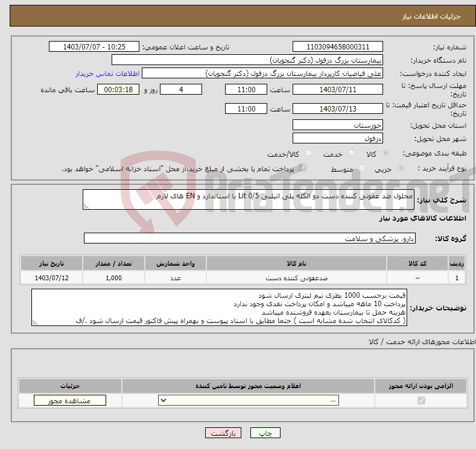Click the بازگشت back button
The height and width of the screenshot is (449, 476).
point(223,433)
